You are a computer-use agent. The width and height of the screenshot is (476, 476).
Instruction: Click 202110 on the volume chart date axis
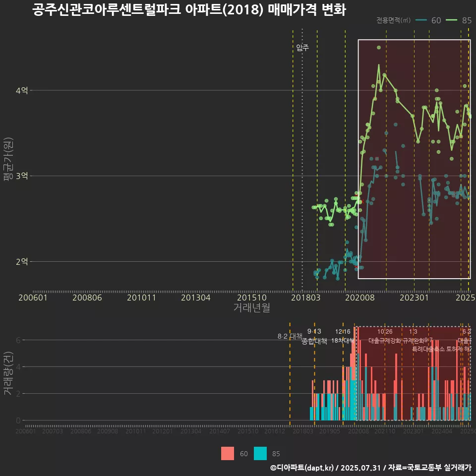(x=385, y=431)
